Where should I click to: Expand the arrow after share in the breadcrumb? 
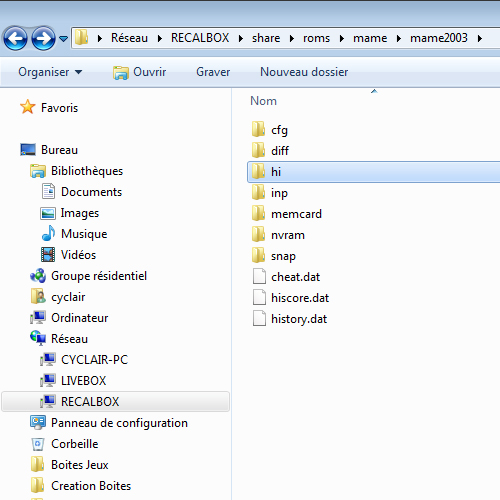(292, 39)
